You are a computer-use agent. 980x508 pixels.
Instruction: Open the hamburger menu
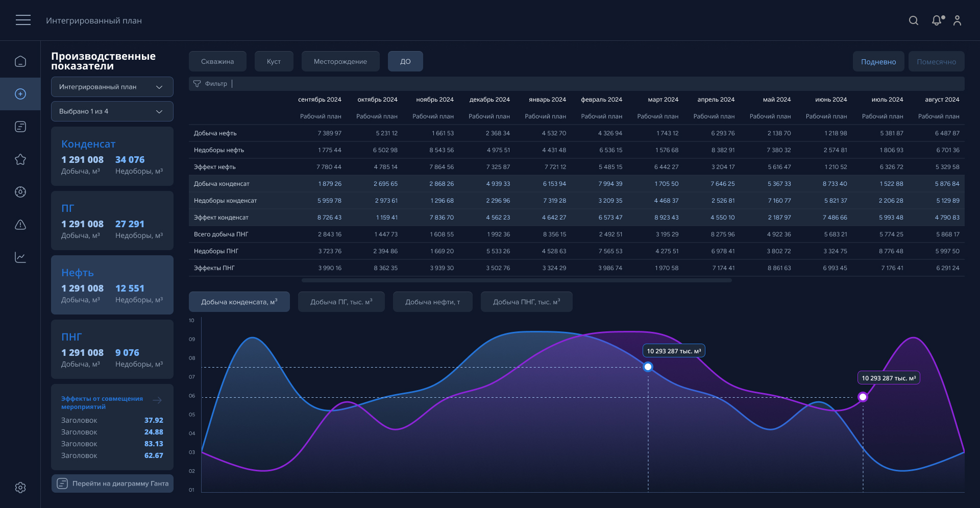point(23,20)
